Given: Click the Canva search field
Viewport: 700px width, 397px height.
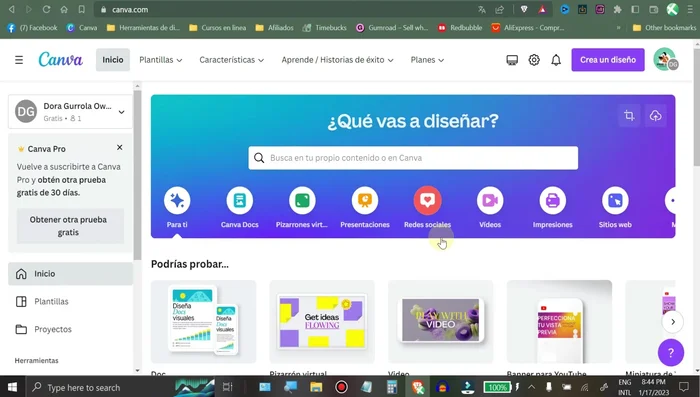Looking at the screenshot, I should tap(413, 158).
